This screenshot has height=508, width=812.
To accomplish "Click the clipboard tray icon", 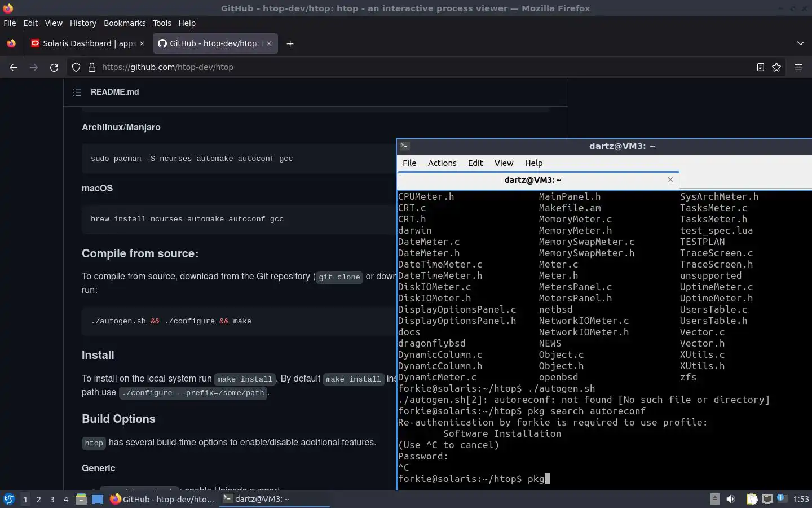I will 752,499.
